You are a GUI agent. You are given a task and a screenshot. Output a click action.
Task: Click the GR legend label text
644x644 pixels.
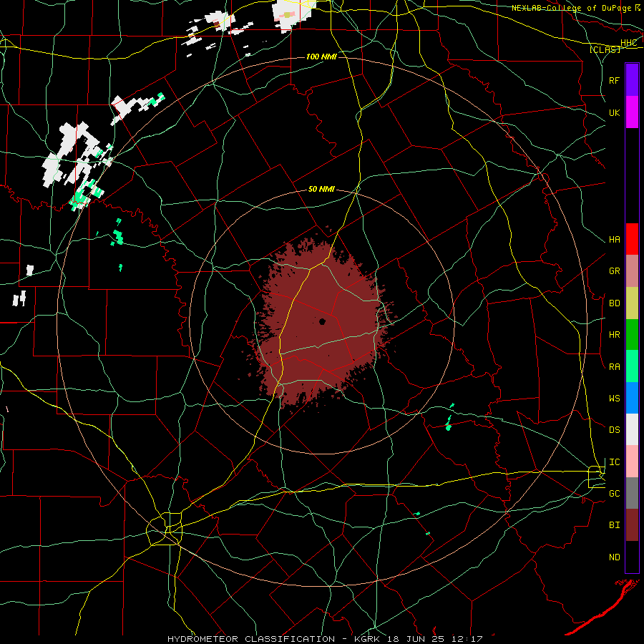[x=615, y=271]
